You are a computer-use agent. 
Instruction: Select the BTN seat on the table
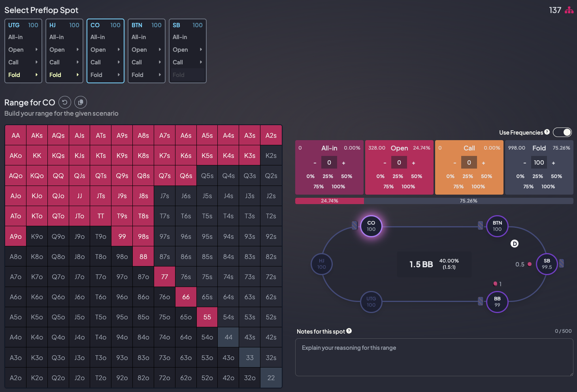pyautogui.click(x=497, y=226)
